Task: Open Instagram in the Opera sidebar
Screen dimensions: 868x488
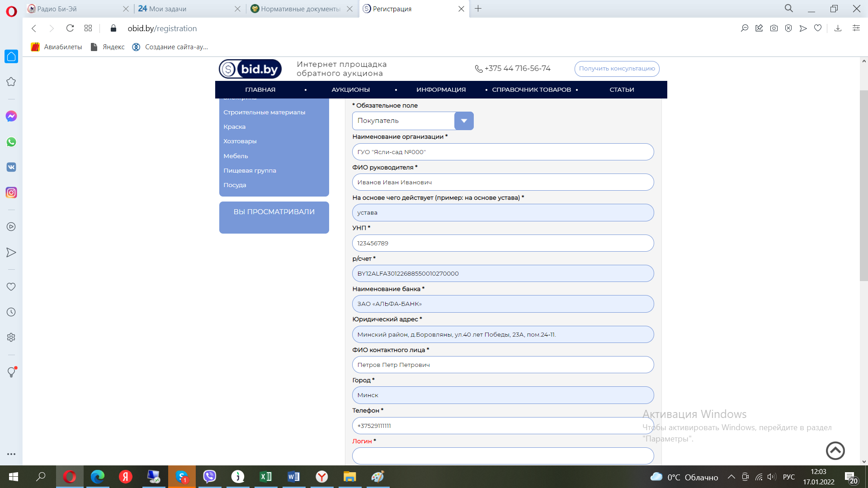Action: click(11, 192)
